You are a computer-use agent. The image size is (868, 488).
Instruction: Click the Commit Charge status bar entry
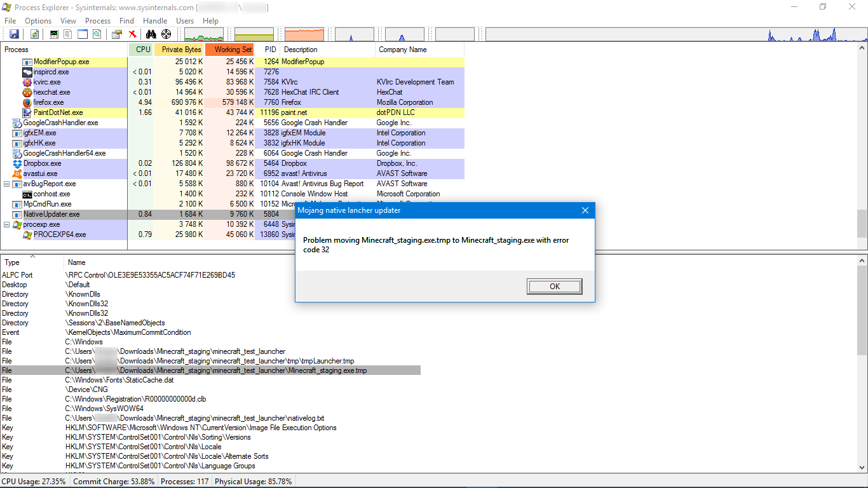point(114,482)
